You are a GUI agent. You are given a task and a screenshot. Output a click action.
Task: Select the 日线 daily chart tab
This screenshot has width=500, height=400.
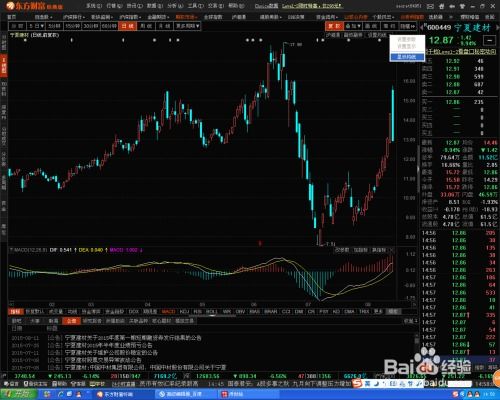(128, 26)
